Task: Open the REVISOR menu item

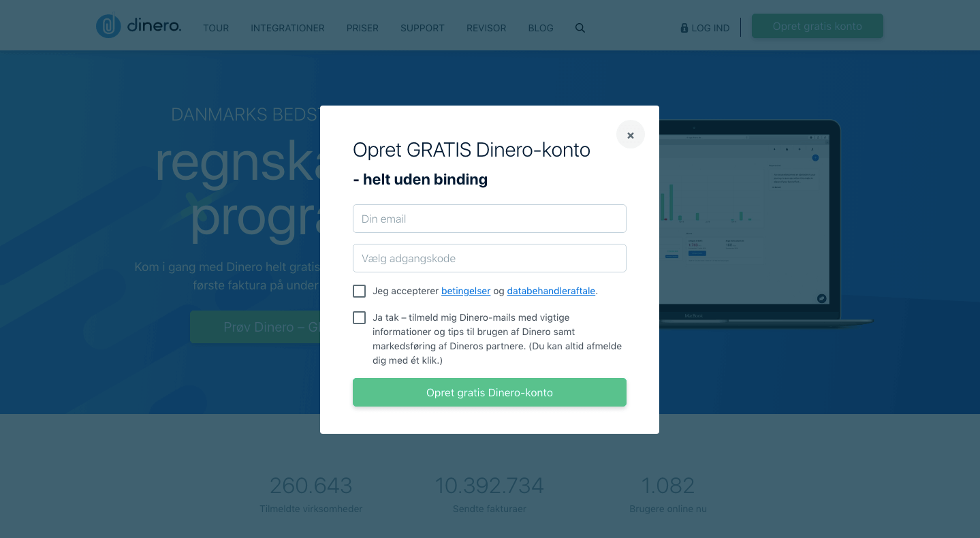Action: [x=486, y=28]
